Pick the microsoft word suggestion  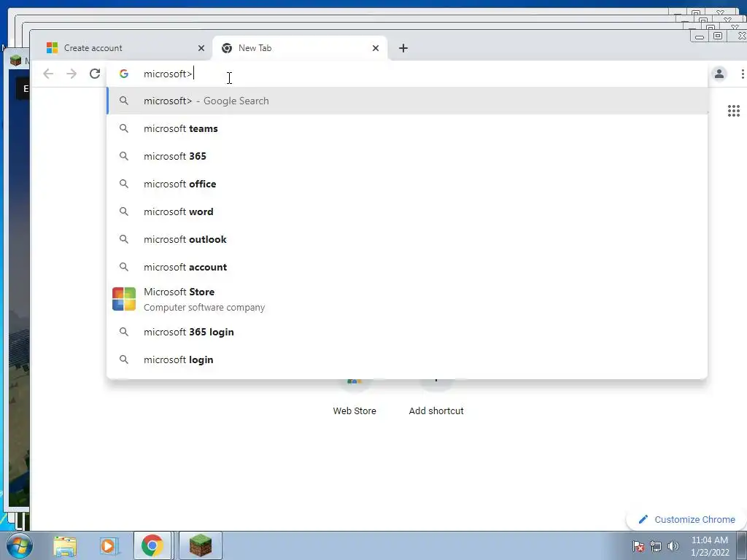[x=407, y=211]
